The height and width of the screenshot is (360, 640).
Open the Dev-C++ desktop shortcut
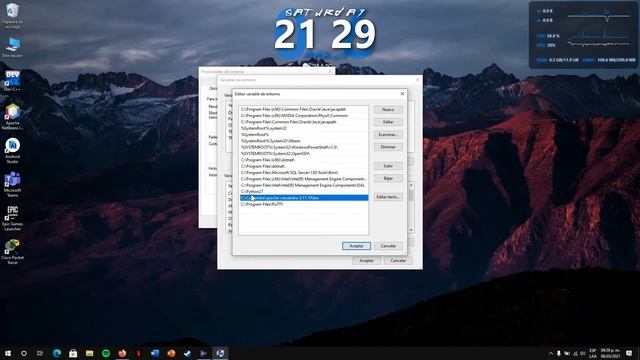13,81
